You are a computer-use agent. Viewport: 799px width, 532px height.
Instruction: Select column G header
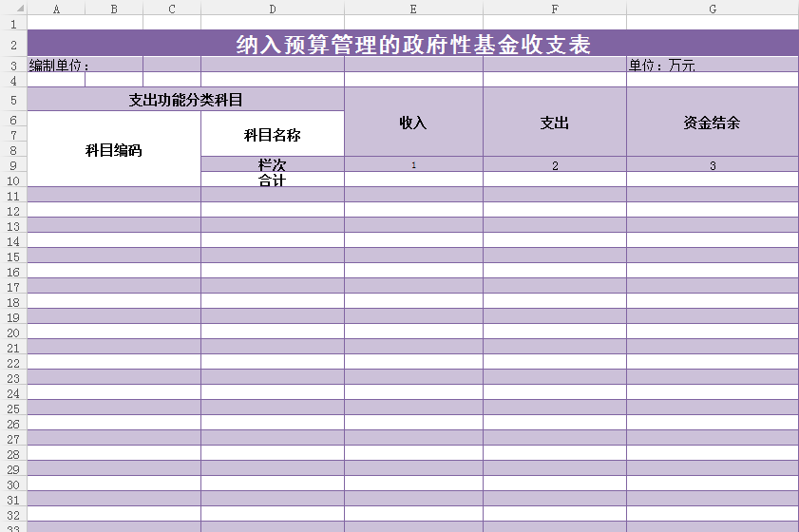pos(713,9)
